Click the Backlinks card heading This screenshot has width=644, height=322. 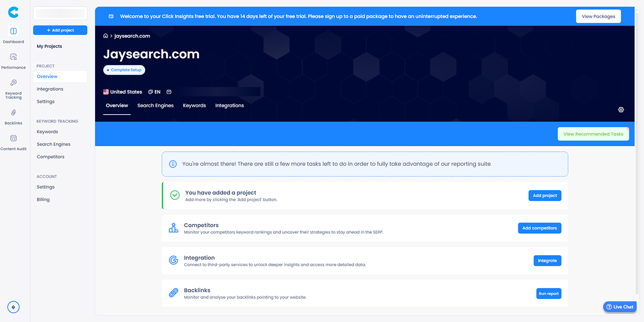coord(197,290)
